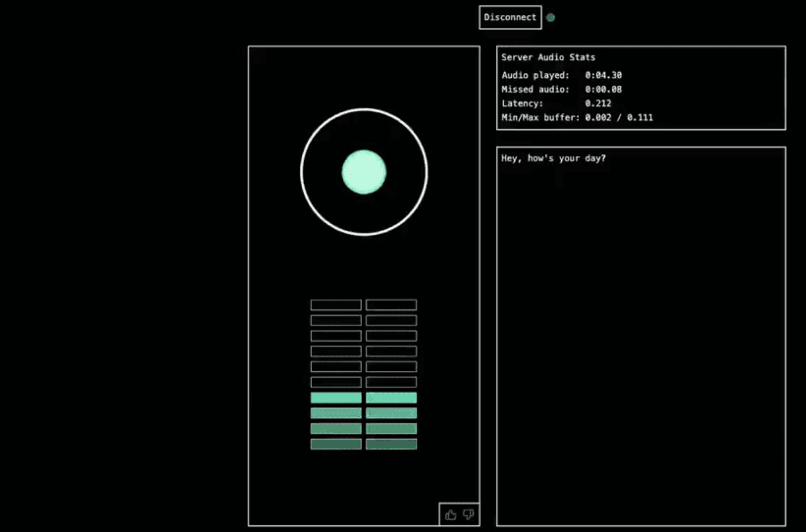Click the Min/Max buffer values
Screen dimensions: 806x532
click(619, 118)
